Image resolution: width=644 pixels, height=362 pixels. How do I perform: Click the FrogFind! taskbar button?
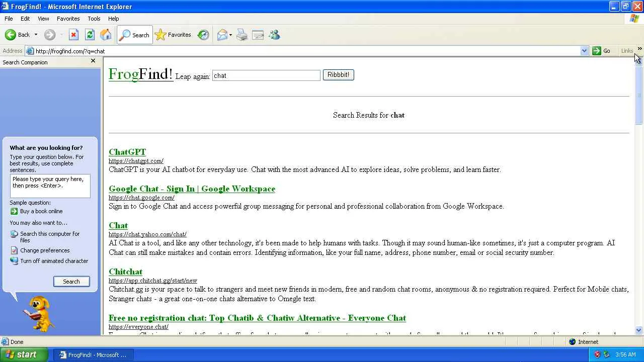(x=93, y=354)
